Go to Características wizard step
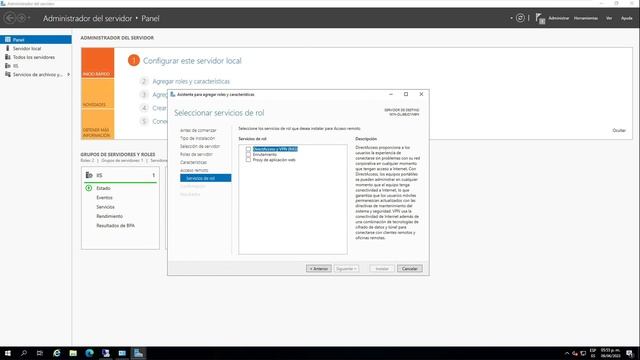Screen dimensions: 640x360 click(x=193, y=162)
